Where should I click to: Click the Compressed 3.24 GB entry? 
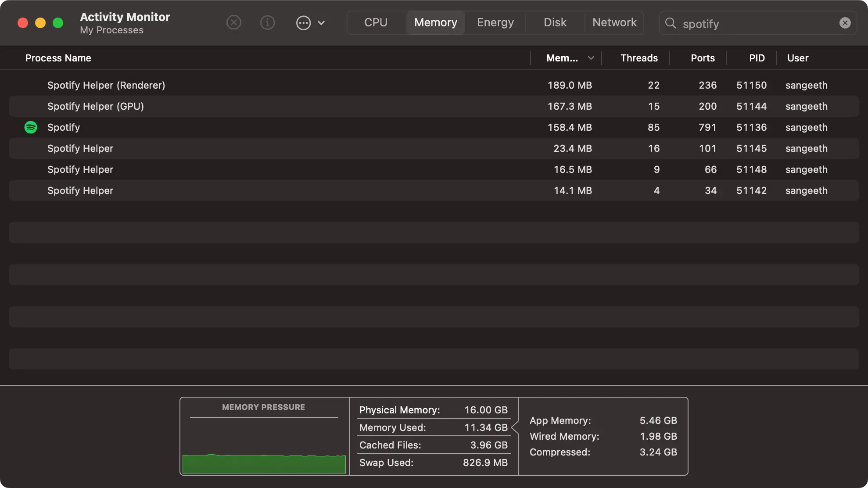coord(603,452)
